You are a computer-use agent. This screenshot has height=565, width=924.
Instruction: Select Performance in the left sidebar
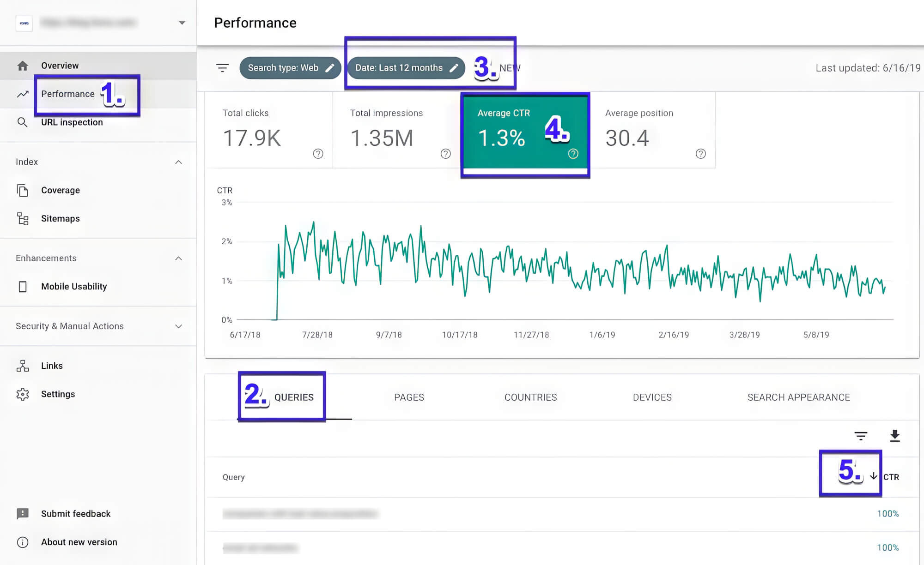(x=67, y=93)
